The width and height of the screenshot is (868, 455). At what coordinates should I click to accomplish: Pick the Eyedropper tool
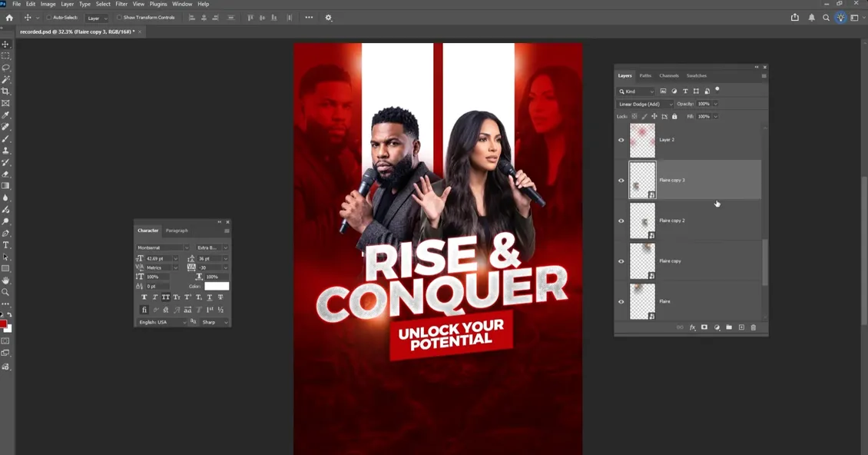coord(5,115)
